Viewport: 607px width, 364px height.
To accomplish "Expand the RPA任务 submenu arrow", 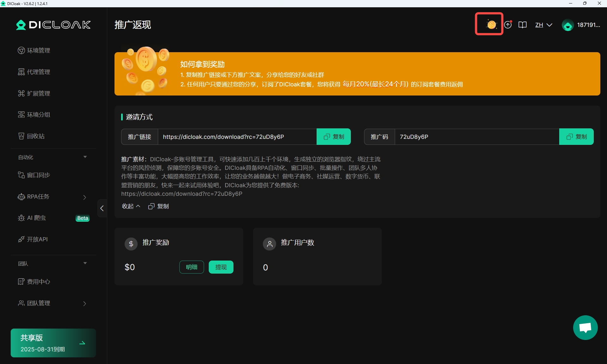I will [84, 197].
